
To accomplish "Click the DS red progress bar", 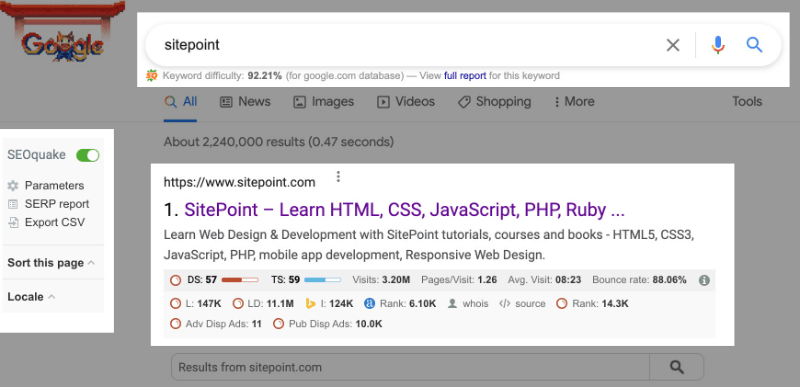I will (240, 280).
